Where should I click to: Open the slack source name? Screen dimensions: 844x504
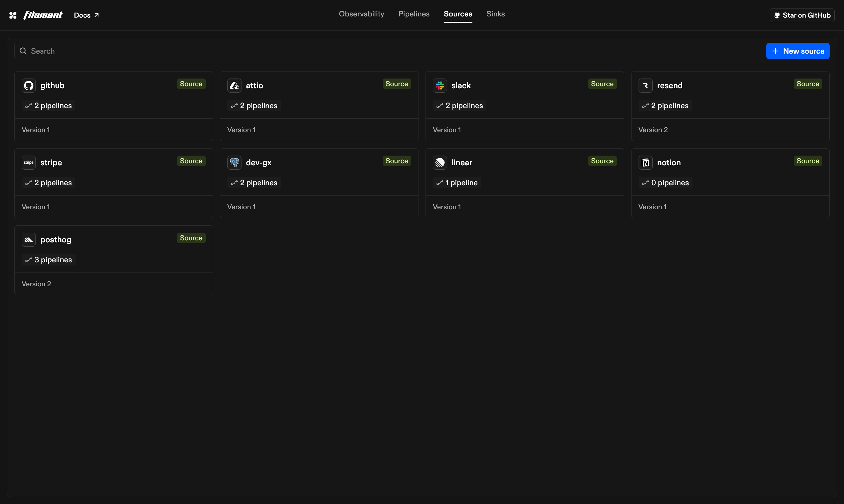461,86
